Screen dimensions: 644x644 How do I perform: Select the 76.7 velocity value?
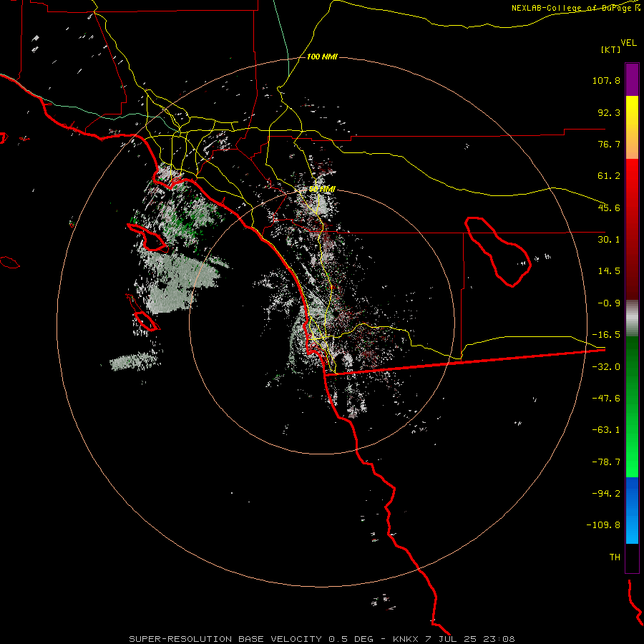609,144
